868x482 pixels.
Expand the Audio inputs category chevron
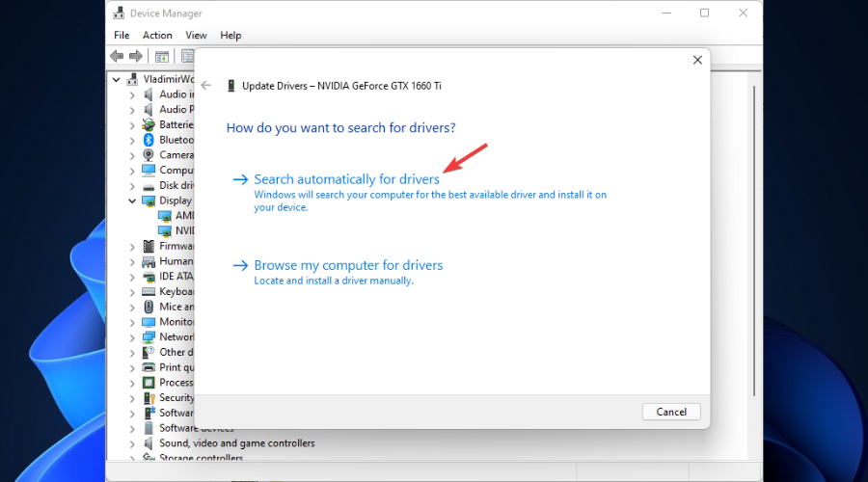[x=132, y=95]
